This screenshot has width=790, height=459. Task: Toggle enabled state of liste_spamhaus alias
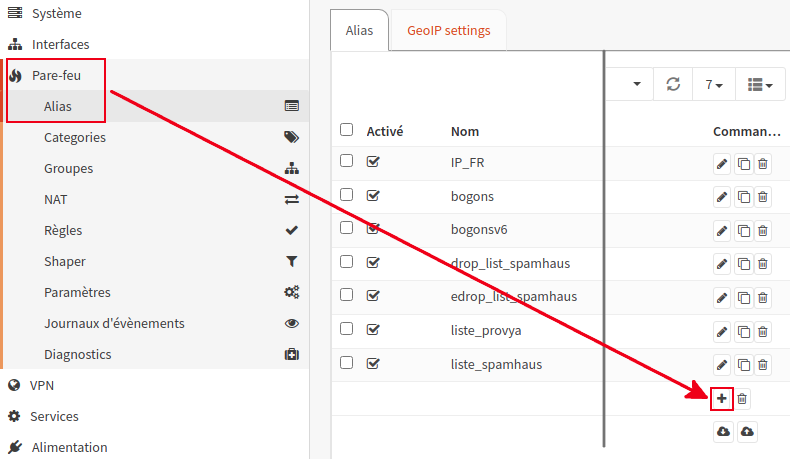coord(373,363)
